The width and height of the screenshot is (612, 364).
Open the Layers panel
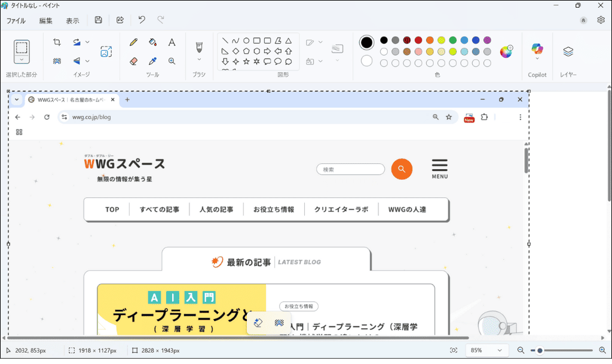click(568, 52)
